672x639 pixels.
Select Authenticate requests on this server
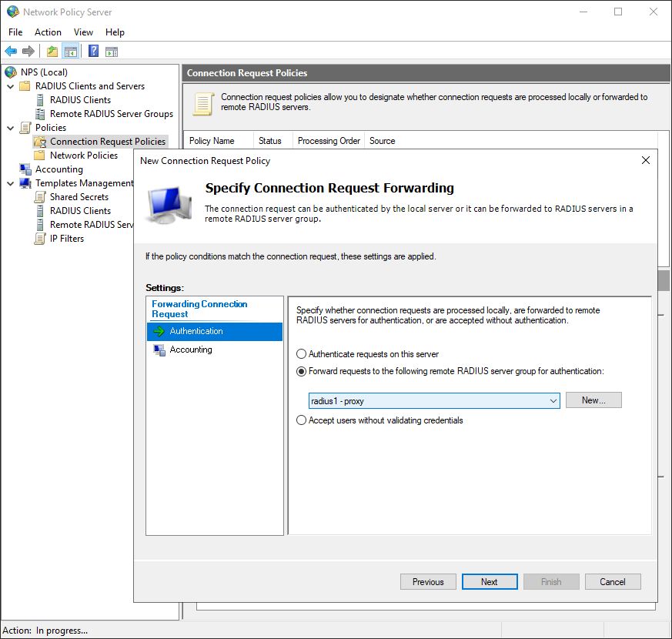301,354
